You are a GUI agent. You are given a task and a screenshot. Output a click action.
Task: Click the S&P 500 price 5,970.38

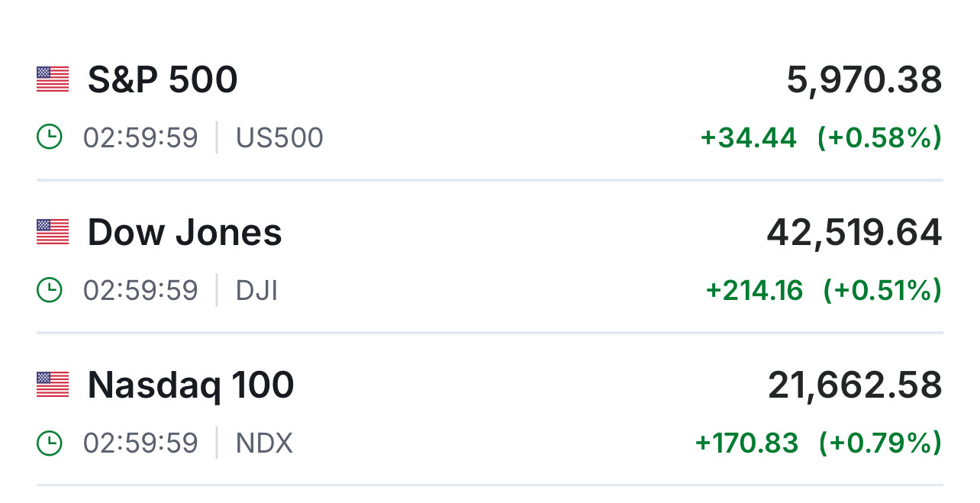coord(864,79)
